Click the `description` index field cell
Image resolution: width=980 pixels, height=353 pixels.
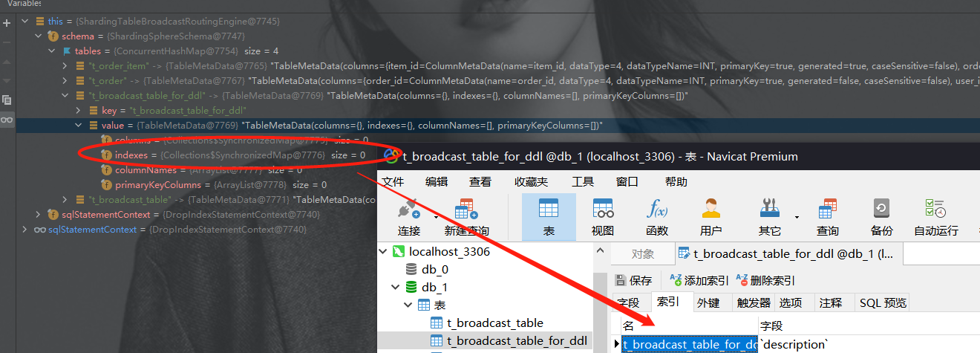pyautogui.click(x=793, y=344)
